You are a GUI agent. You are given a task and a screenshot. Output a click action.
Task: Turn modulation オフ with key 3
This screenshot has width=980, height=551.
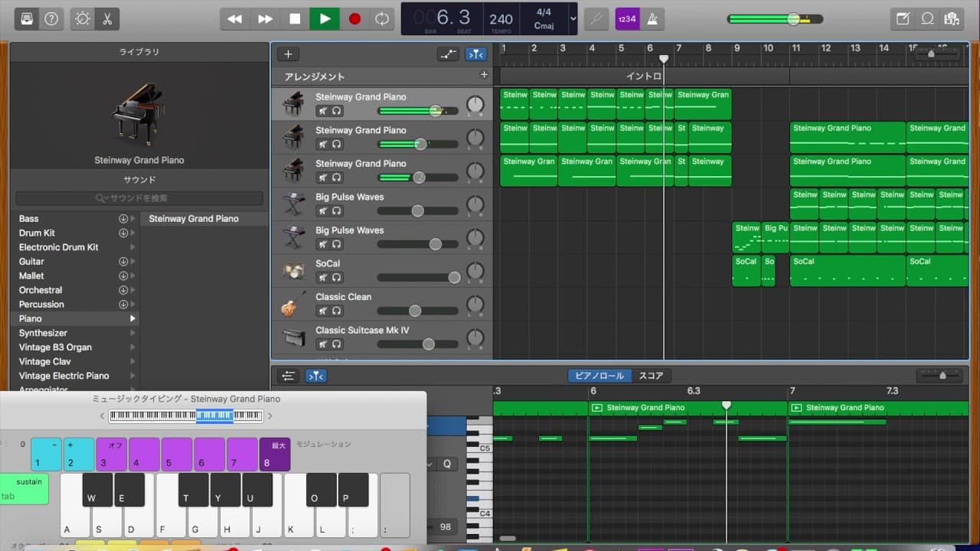pos(112,455)
